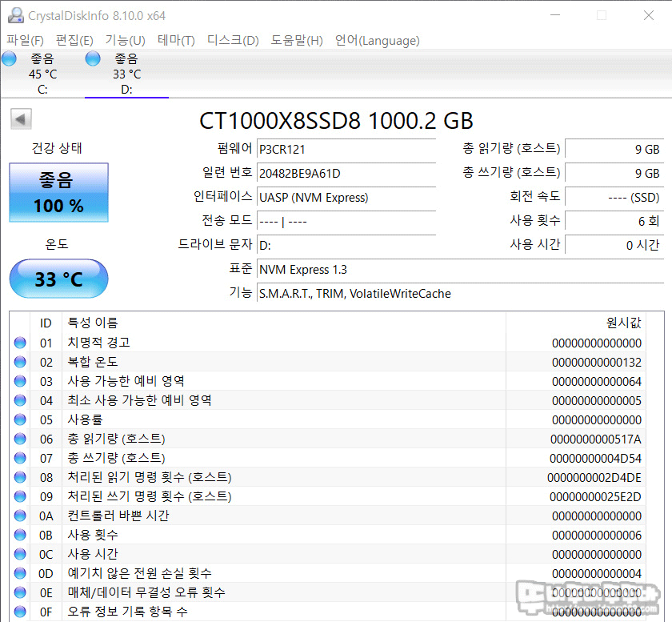Click the previous disk arrow button

click(x=21, y=118)
